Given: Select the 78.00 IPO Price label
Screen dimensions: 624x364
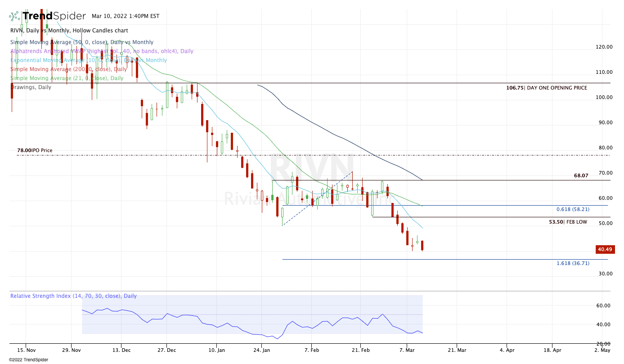Looking at the screenshot, I should pos(35,151).
